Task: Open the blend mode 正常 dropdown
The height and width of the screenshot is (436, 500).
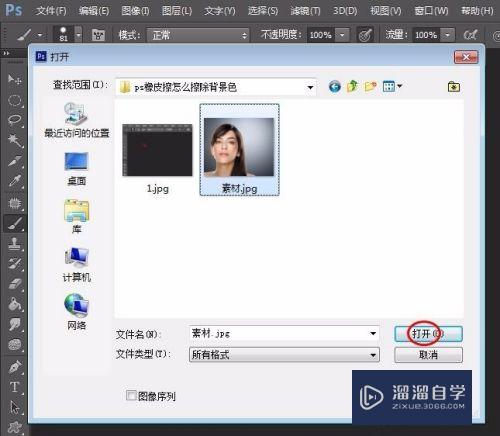Action: click(198, 35)
